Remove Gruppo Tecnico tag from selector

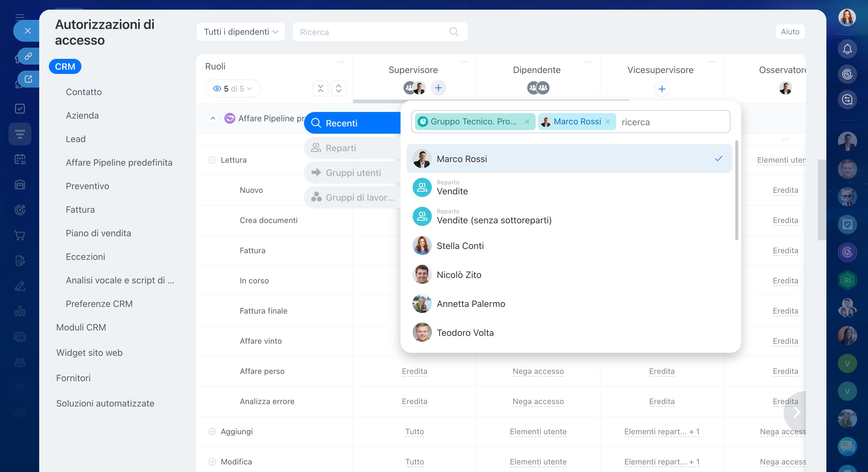click(x=527, y=122)
